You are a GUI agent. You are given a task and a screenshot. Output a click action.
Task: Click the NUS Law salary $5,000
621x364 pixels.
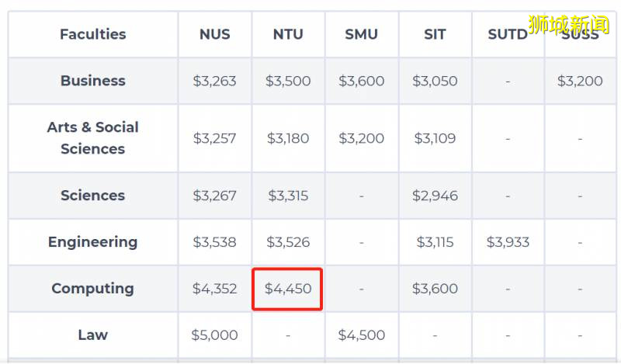[x=214, y=335]
